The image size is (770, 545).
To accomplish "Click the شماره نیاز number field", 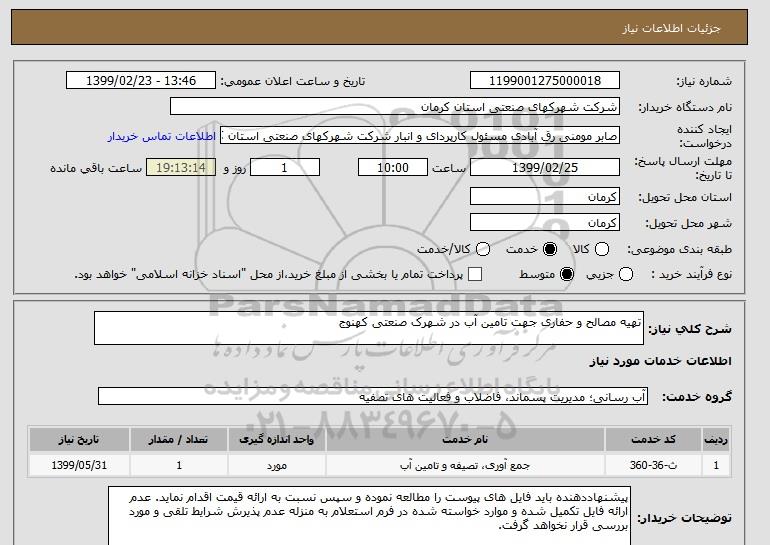I will (x=545, y=81).
